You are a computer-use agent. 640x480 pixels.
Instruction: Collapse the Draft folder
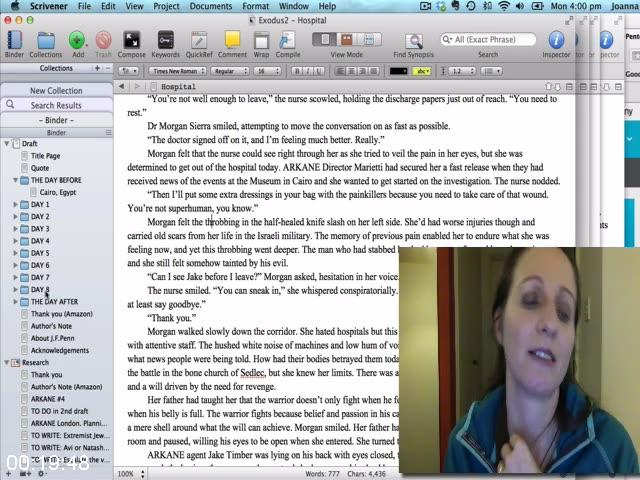7,144
